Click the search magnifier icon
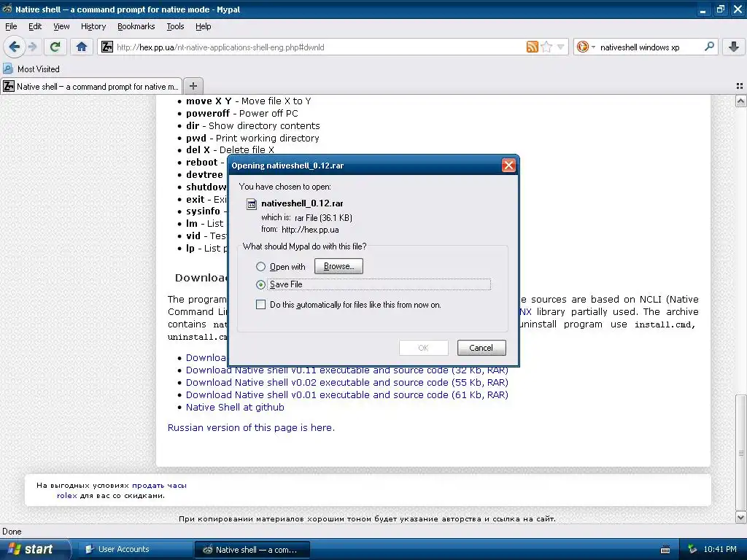 [709, 47]
